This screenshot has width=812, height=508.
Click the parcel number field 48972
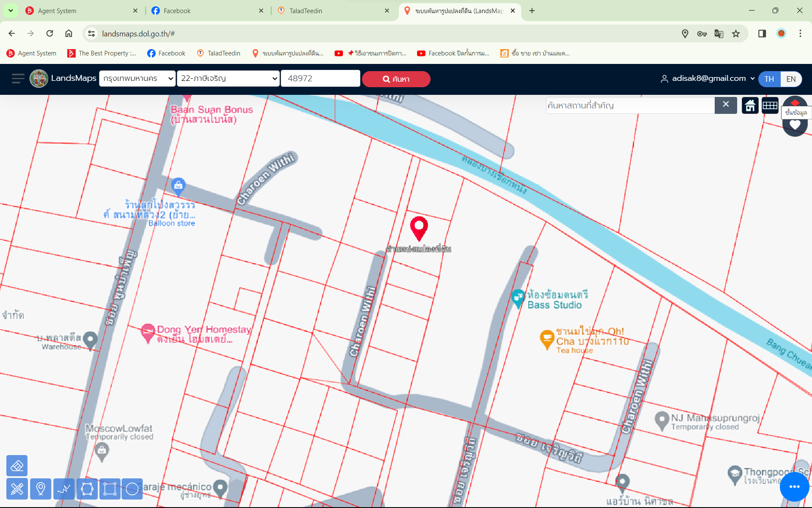(x=320, y=78)
